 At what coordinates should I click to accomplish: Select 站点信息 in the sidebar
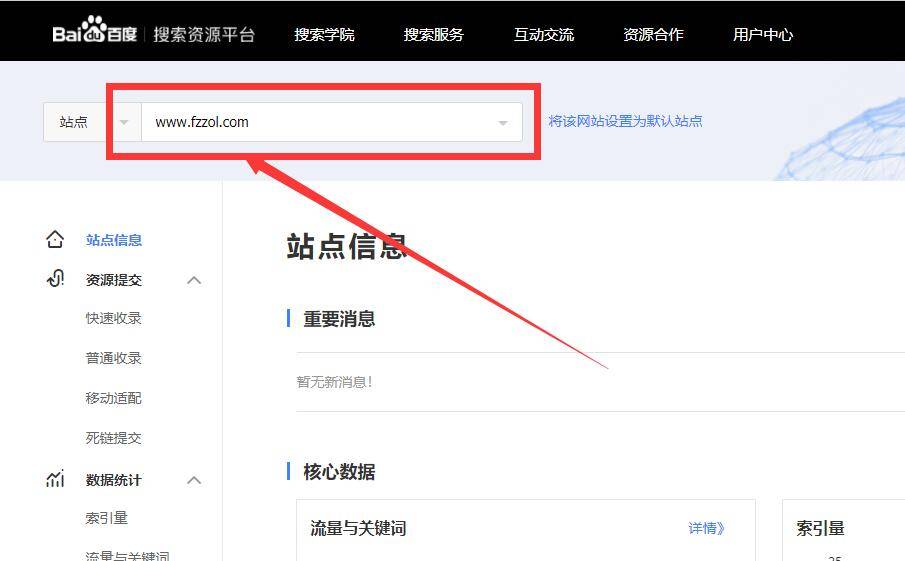114,240
